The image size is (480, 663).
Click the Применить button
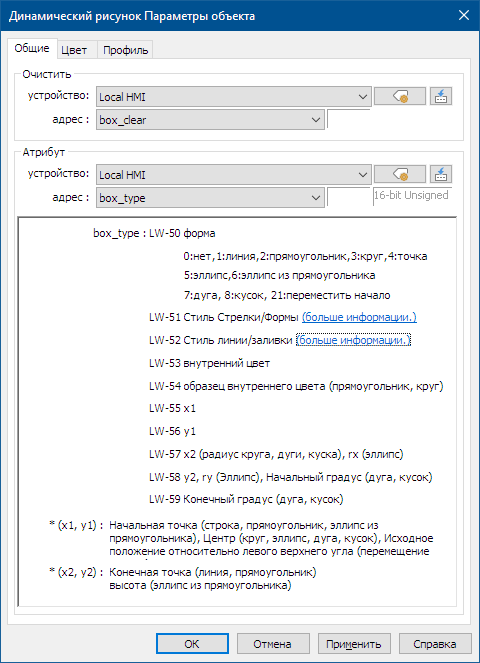pyautogui.click(x=354, y=644)
